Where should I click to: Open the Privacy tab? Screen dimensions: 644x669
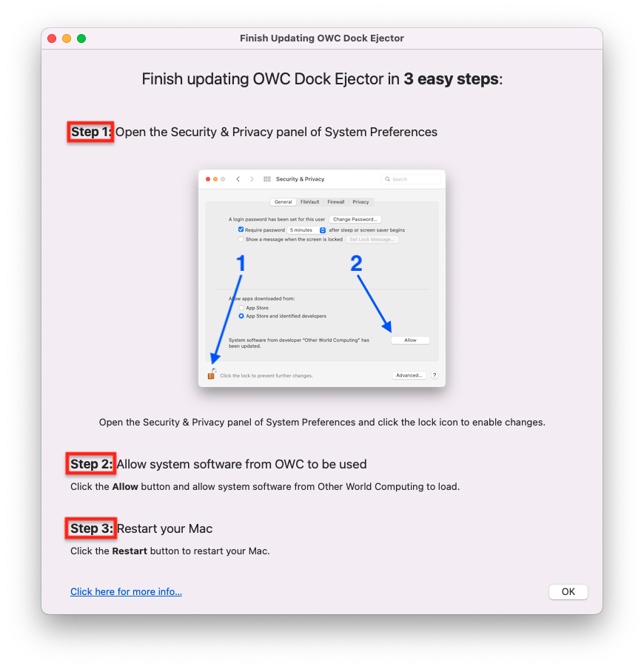(x=360, y=202)
